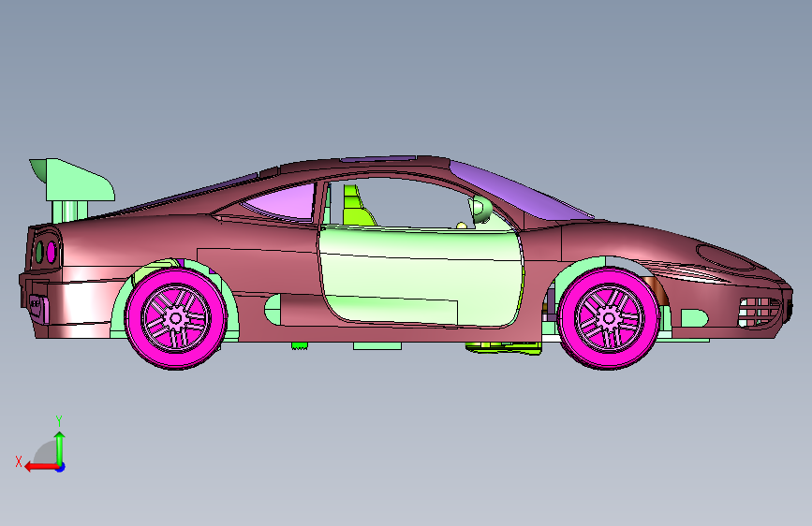Pick the pink rear quarter window

(284, 202)
